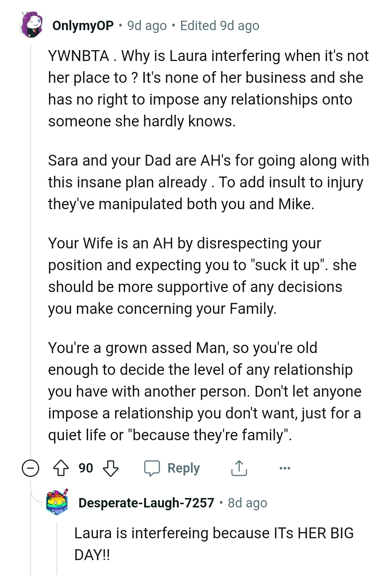Collapse OnlymyOP's comment thread

[x=30, y=468]
